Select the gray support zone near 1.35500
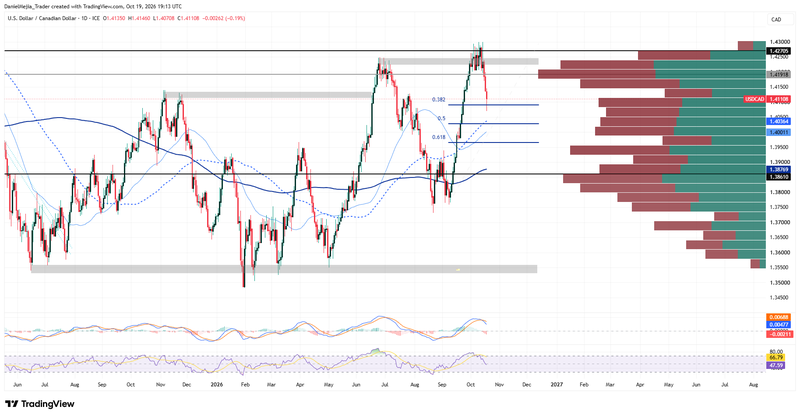The width and height of the screenshot is (800, 417). click(x=284, y=268)
